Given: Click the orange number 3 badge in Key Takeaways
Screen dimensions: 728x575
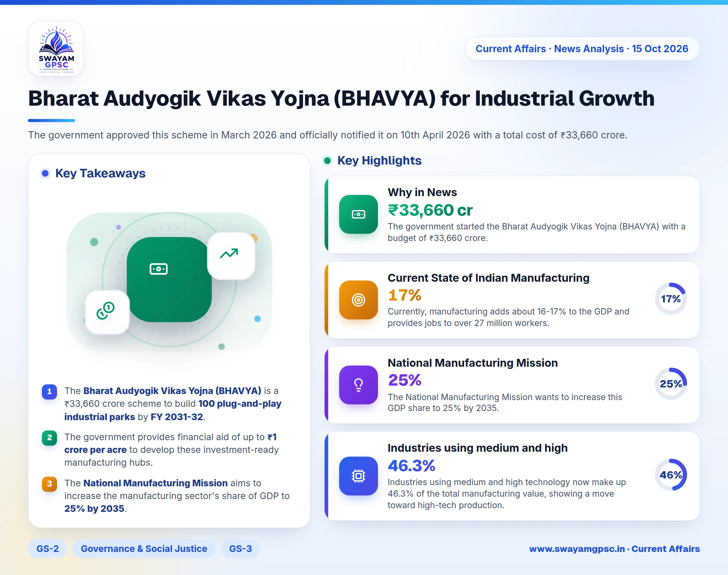Looking at the screenshot, I should (x=49, y=484).
